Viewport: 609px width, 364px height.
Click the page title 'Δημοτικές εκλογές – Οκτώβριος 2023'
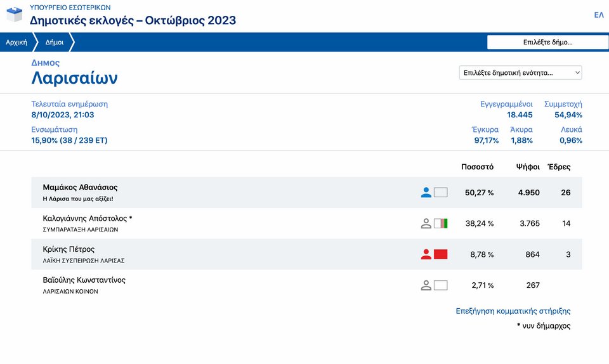(133, 20)
